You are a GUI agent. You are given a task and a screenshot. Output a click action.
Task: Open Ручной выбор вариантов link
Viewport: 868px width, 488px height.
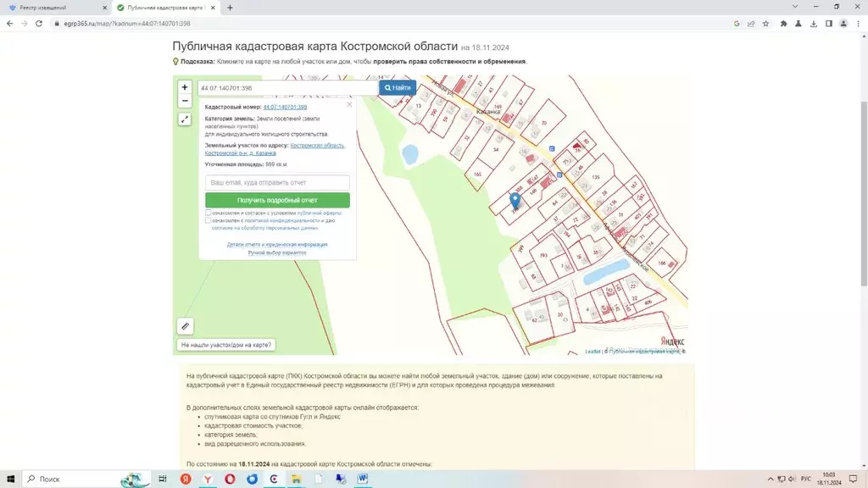pos(277,252)
